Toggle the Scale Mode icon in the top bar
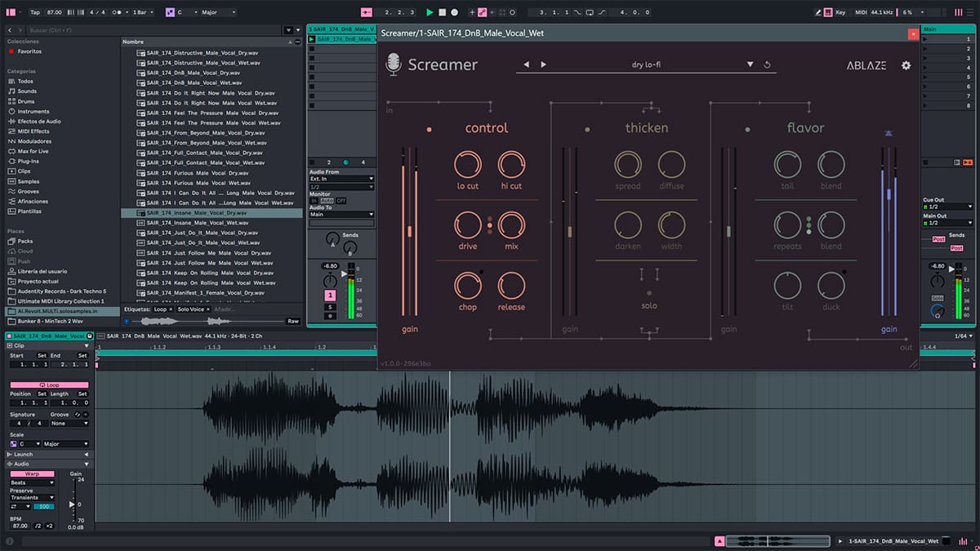 click(x=170, y=12)
